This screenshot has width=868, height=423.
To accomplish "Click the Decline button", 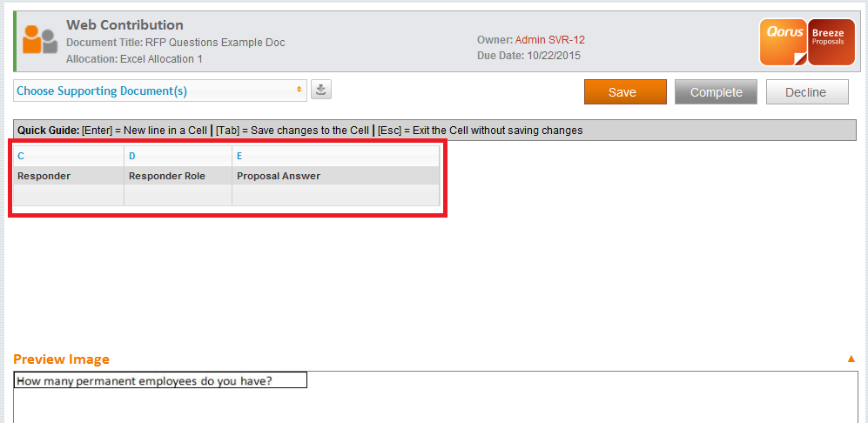I will pyautogui.click(x=807, y=92).
